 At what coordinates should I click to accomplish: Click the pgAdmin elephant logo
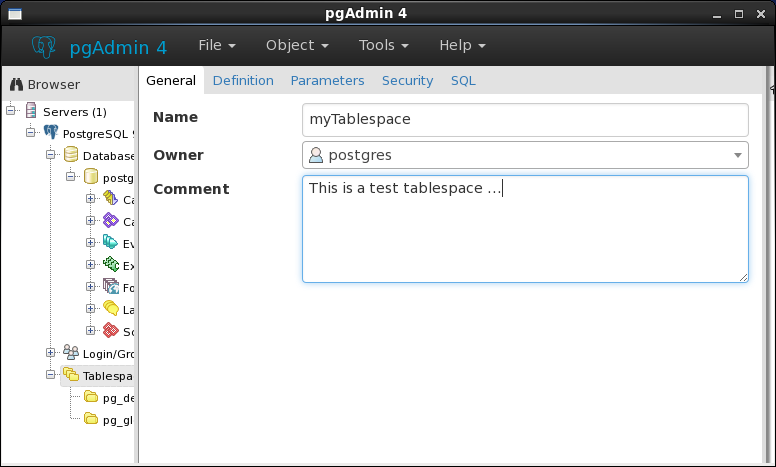(44, 47)
